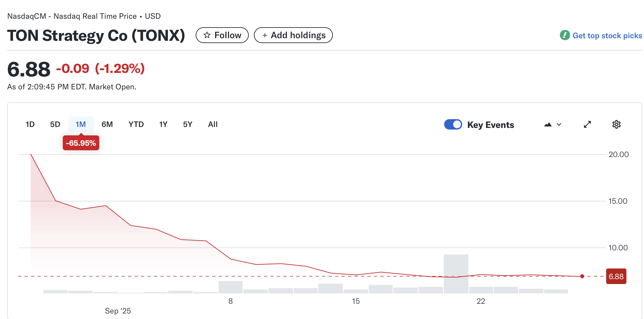Select the 1Y time range

point(163,125)
